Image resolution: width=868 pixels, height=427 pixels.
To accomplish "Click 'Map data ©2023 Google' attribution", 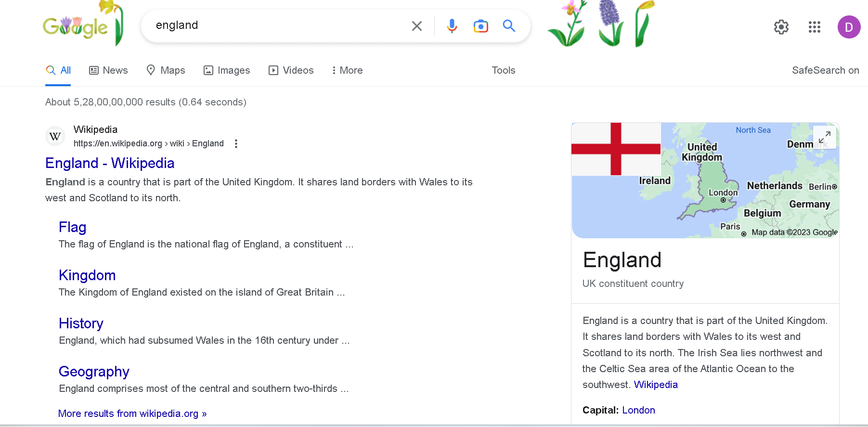I will coord(794,233).
